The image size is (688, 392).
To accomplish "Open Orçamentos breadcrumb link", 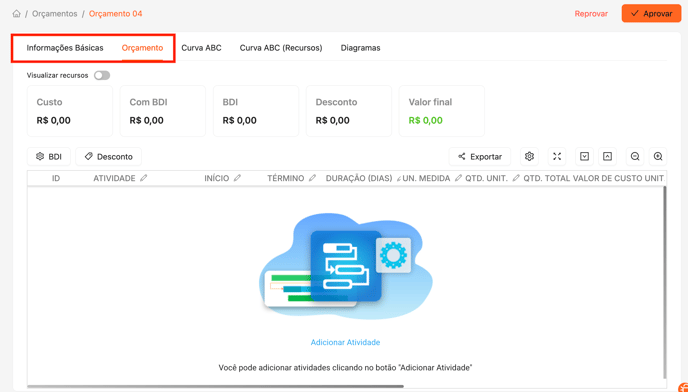I will [54, 14].
